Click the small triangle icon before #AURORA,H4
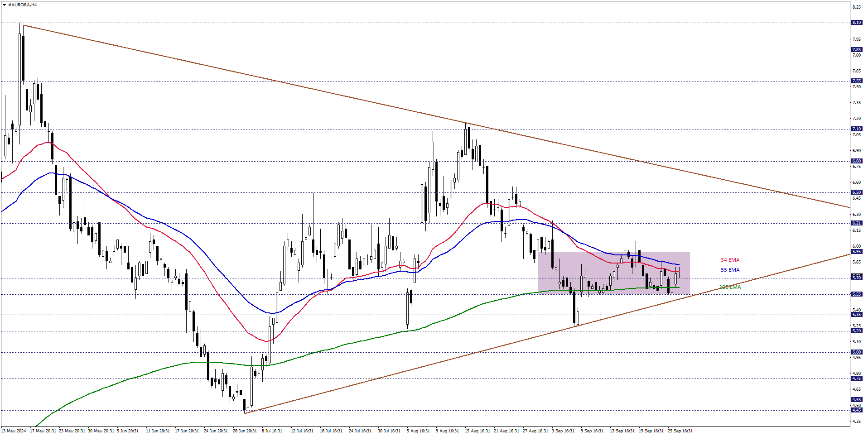This screenshot has height=436, width=868. 4,5
